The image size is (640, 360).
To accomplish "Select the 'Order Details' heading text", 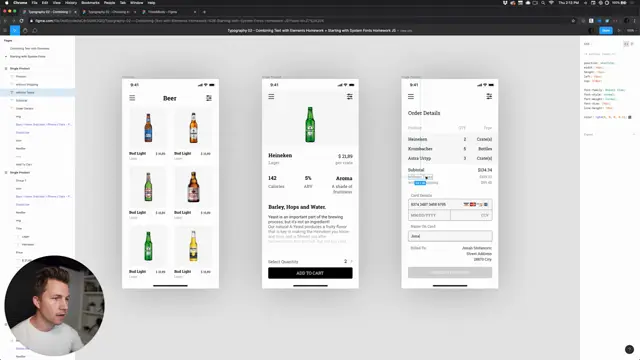I will 424,113.
